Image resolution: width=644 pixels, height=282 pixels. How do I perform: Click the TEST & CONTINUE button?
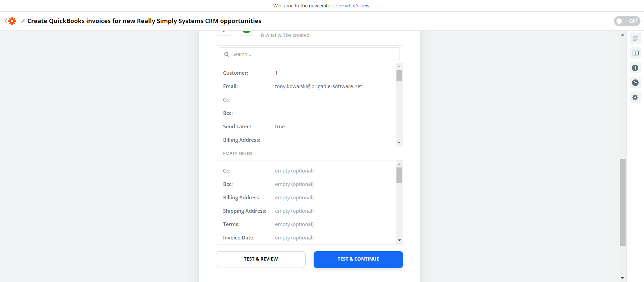pyautogui.click(x=358, y=259)
